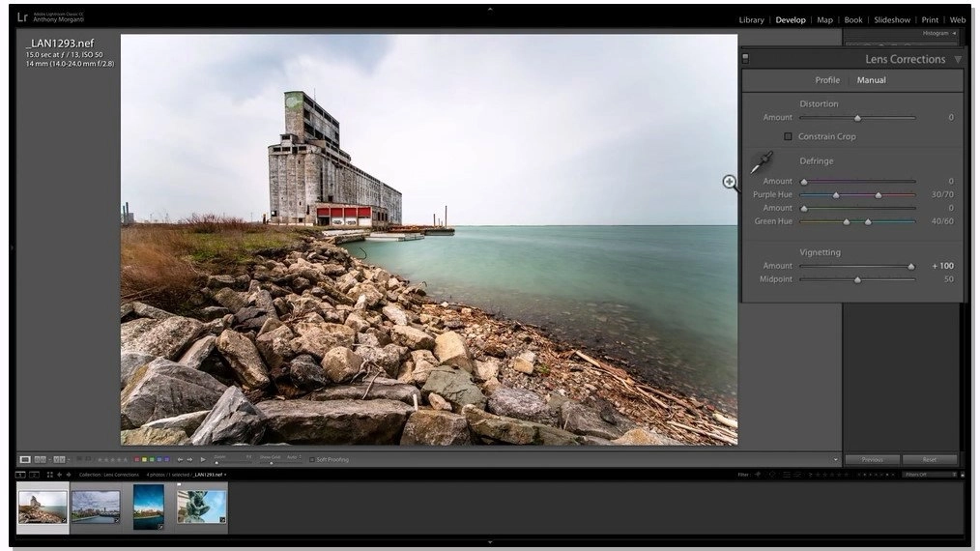Viewport: 980px width, 551px height.
Task: Switch to the Profile tab
Action: pyautogui.click(x=827, y=80)
